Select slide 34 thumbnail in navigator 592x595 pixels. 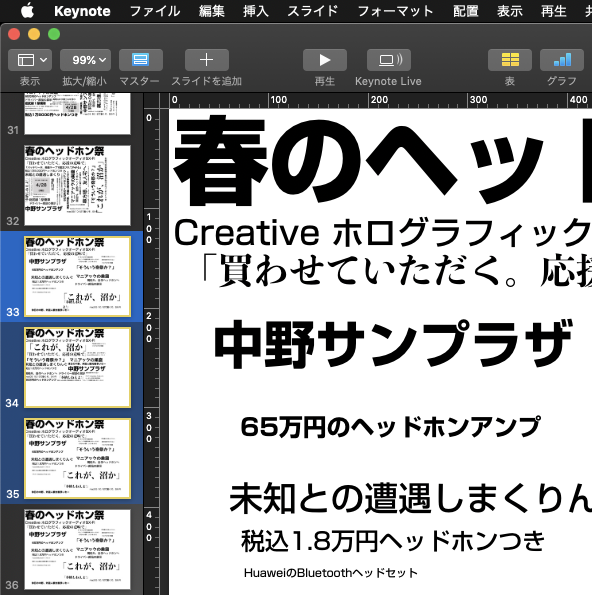coord(77,367)
